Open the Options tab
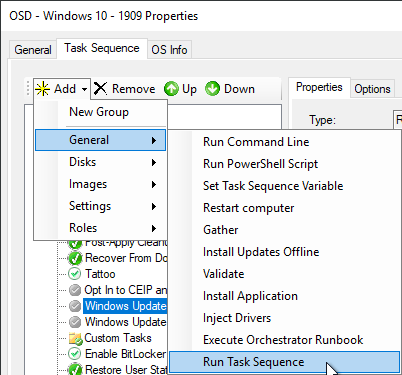The width and height of the screenshot is (402, 375). [372, 89]
